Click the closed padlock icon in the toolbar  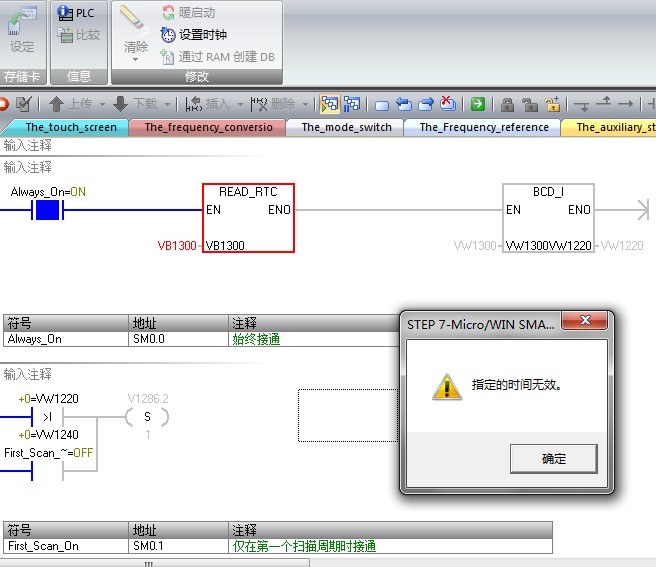coord(507,104)
